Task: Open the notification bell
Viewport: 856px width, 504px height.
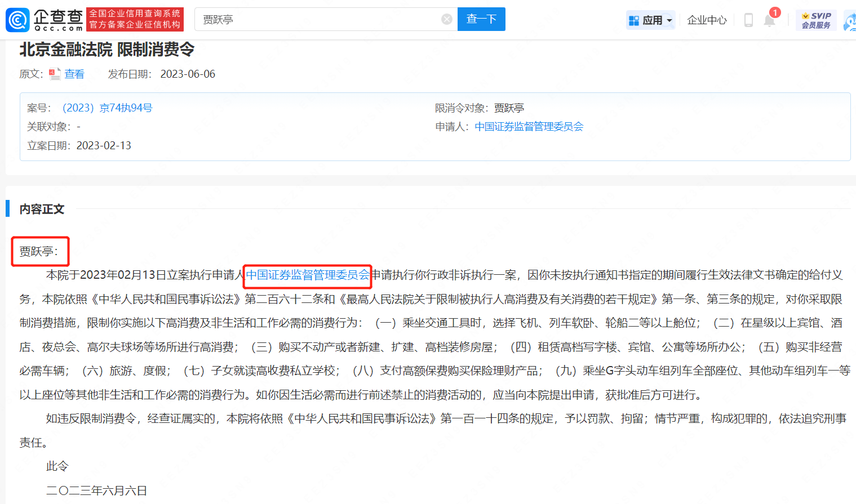Action: pos(769,20)
